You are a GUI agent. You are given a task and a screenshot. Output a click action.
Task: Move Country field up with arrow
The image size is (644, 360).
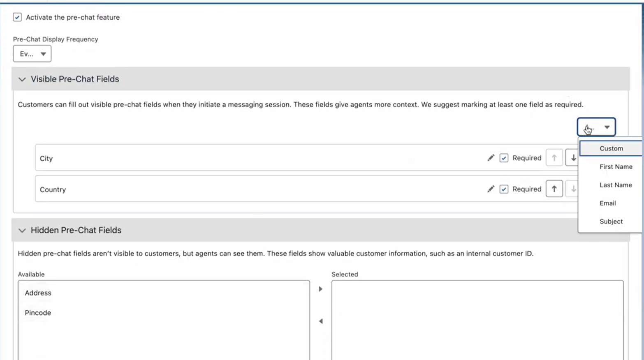click(554, 189)
